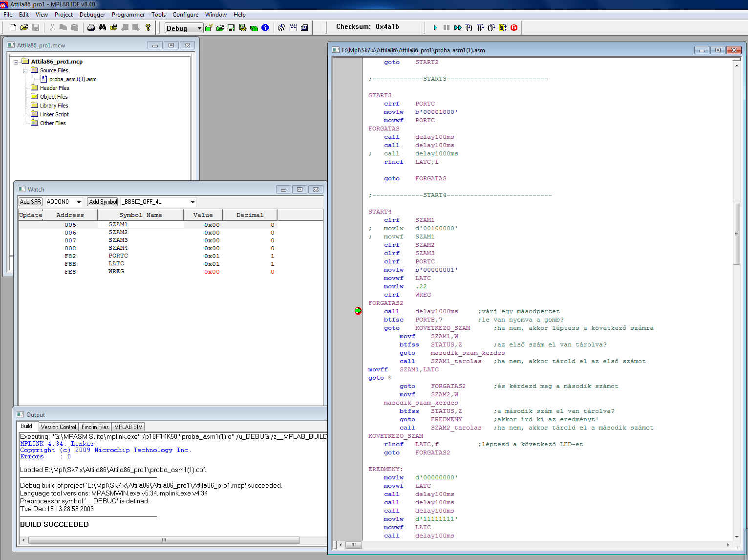This screenshot has width=748, height=560.
Task: Click the red Breakpoints icon
Action: pos(514,28)
